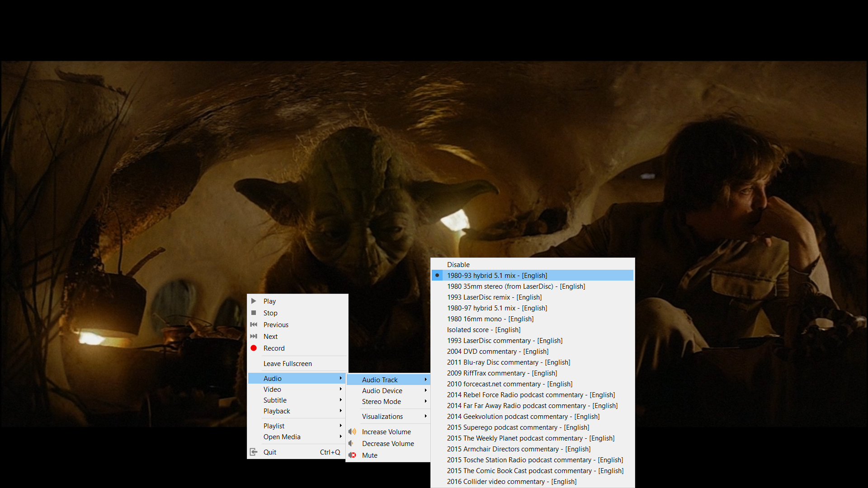Click Leave Fullscreen
The image size is (868, 488).
tap(297, 363)
